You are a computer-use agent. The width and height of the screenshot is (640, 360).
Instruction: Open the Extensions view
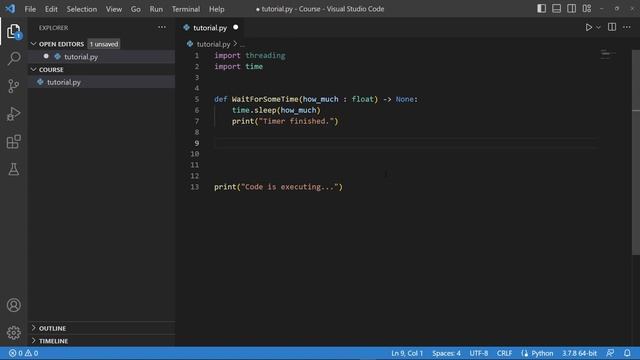pos(13,142)
